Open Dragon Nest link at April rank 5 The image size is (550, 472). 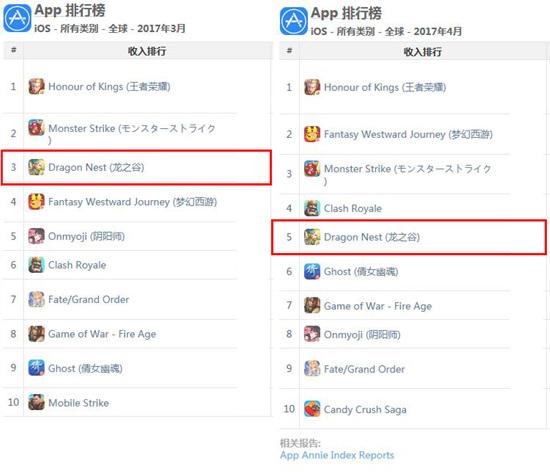click(x=372, y=237)
